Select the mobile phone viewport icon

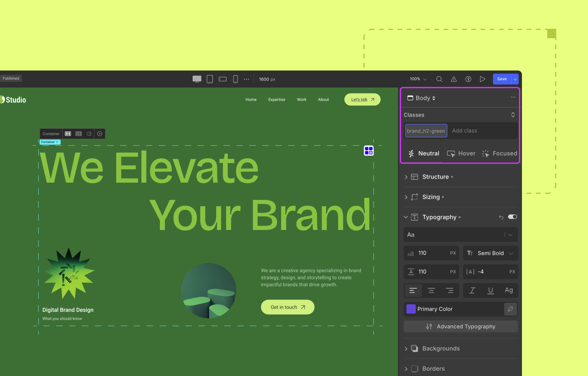[235, 79]
